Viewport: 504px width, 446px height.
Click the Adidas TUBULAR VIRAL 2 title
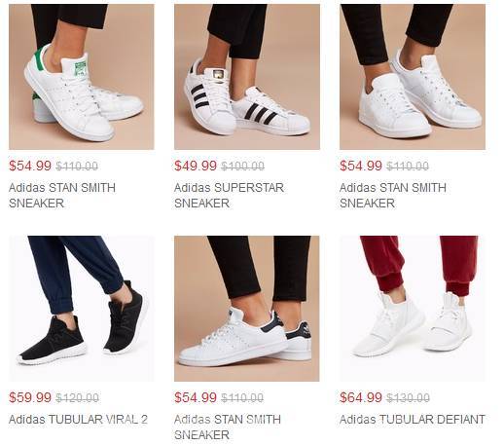click(x=78, y=420)
